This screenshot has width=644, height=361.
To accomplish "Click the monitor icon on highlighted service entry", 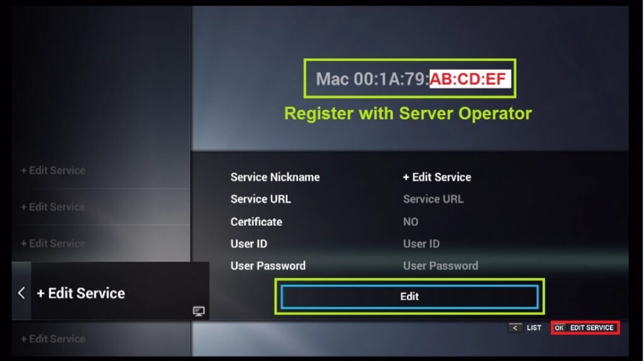I will tap(199, 311).
